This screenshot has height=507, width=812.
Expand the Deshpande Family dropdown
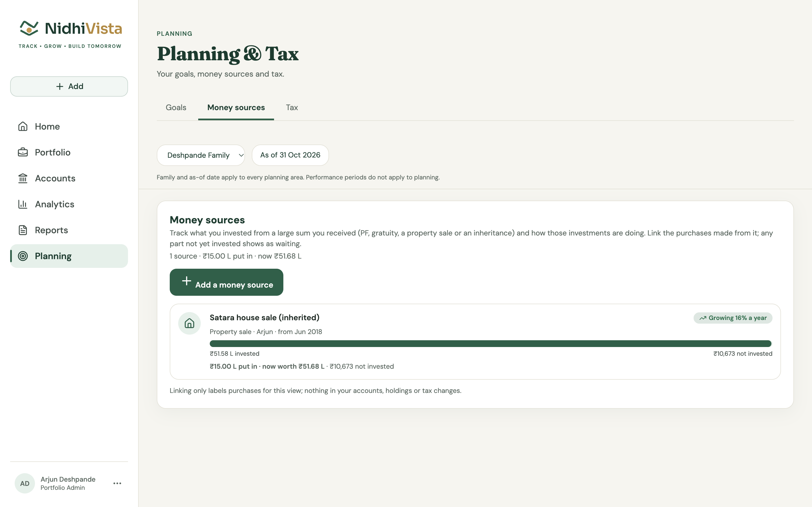click(201, 155)
